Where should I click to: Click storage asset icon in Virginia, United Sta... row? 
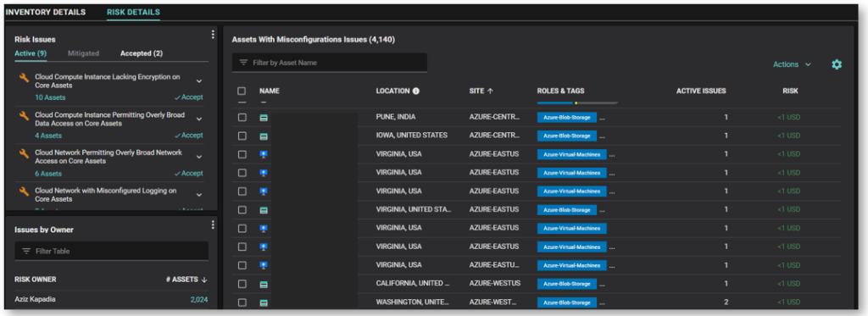coord(264,210)
